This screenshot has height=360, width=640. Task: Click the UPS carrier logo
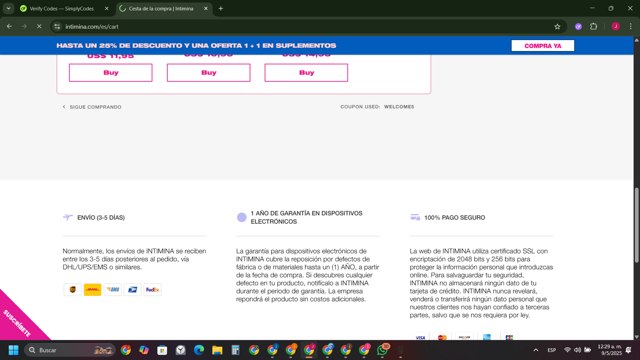73,289
